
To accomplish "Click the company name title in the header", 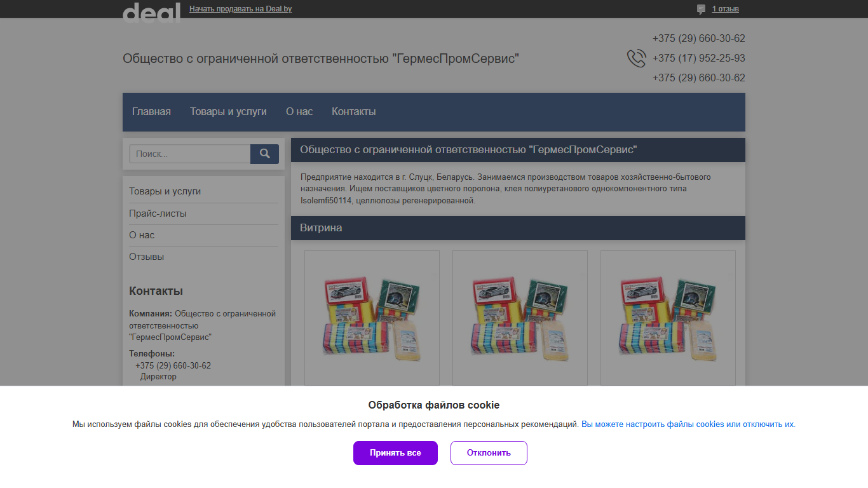I will point(321,58).
